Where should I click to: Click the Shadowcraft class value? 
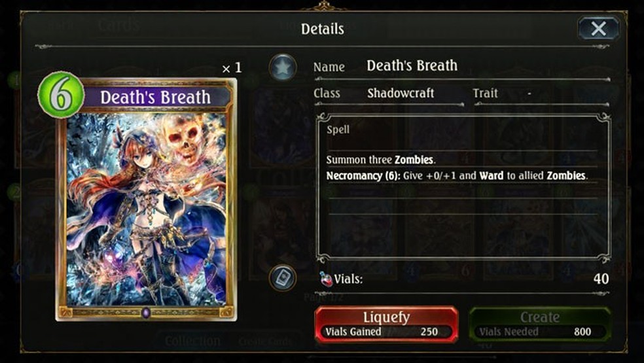tap(401, 94)
